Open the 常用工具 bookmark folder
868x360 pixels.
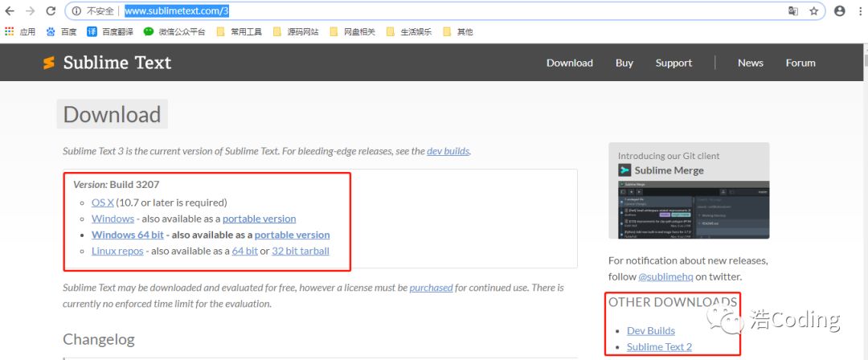pyautogui.click(x=240, y=31)
